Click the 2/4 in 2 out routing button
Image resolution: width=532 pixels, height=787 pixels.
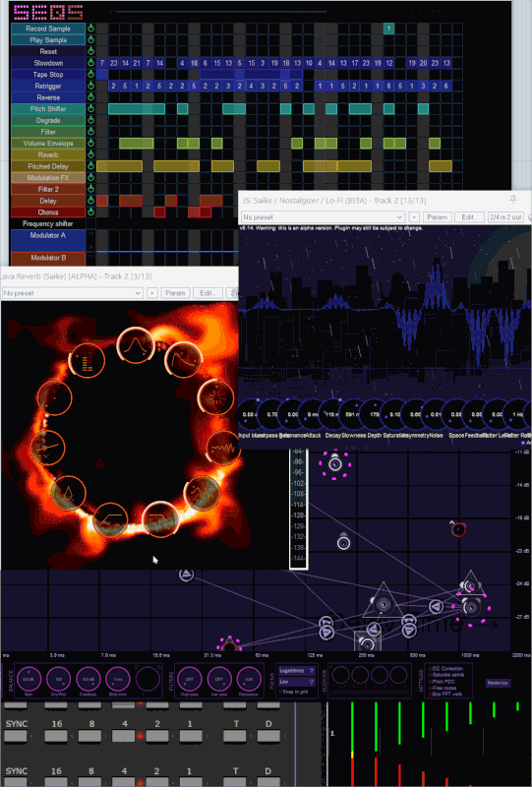pyautogui.click(x=505, y=217)
